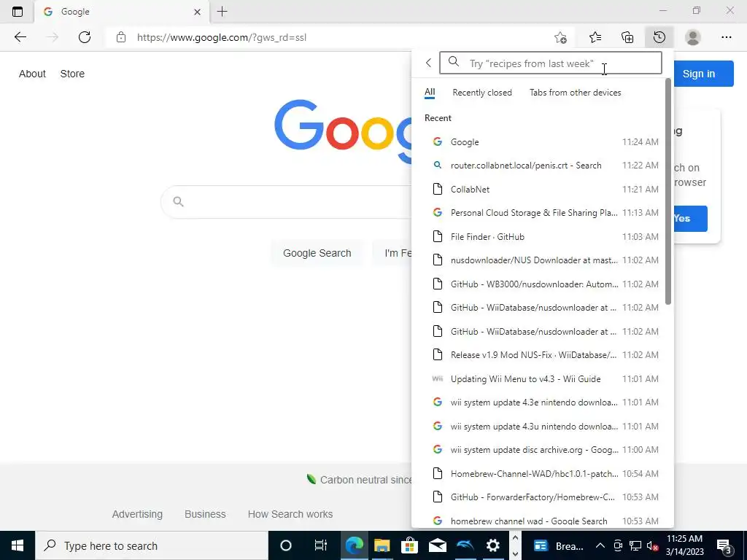747x560 pixels.
Task: Open GitHub - ForwarderFactory/Homebrew entry
Action: 542,497
